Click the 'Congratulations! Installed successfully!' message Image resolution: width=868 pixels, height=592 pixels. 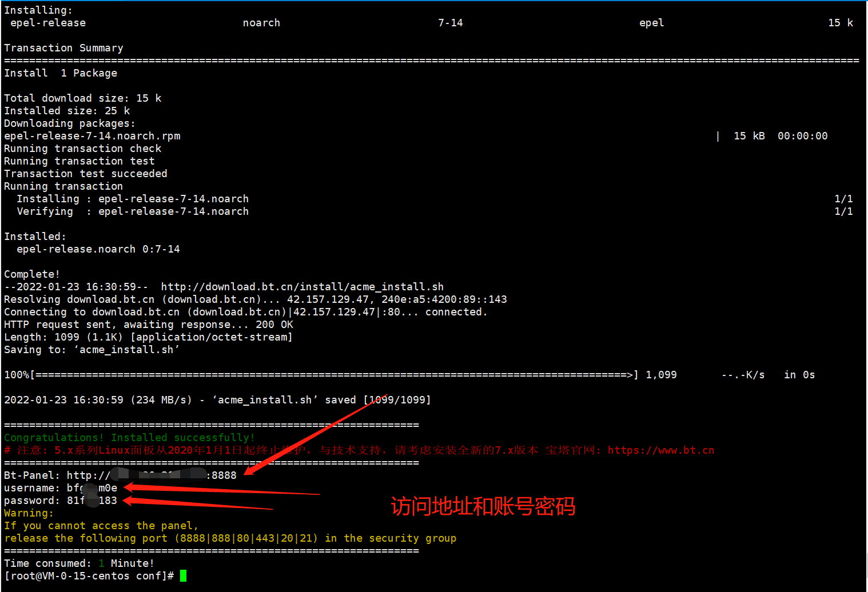(x=129, y=438)
